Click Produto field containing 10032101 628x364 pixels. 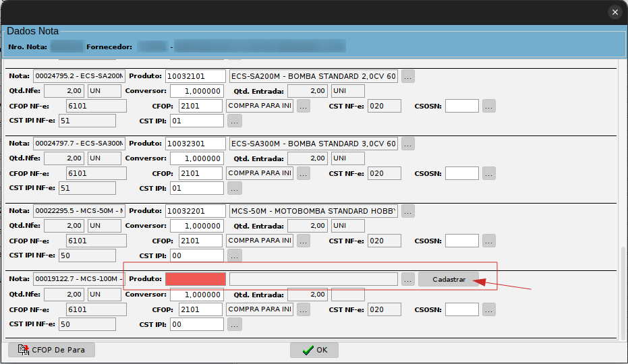click(195, 76)
